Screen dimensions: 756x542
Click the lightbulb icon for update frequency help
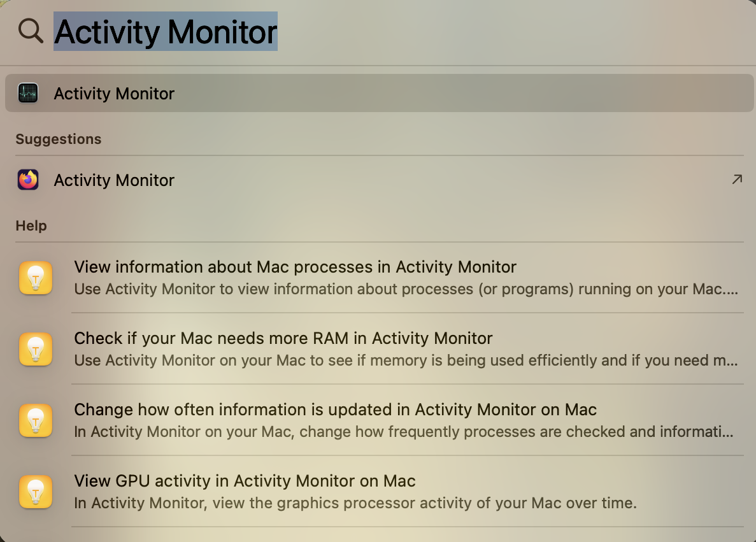point(36,420)
